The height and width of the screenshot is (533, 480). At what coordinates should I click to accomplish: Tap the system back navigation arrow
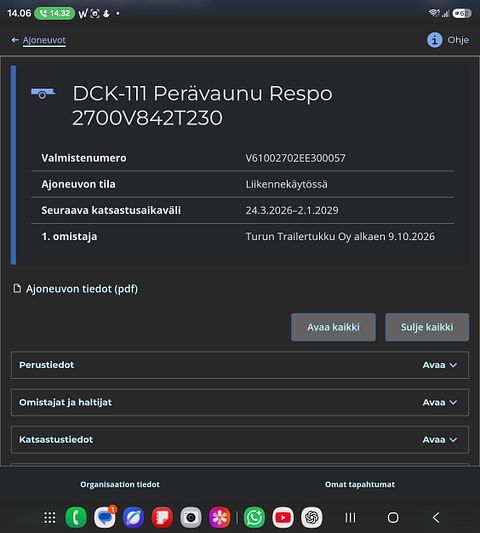coord(436,518)
